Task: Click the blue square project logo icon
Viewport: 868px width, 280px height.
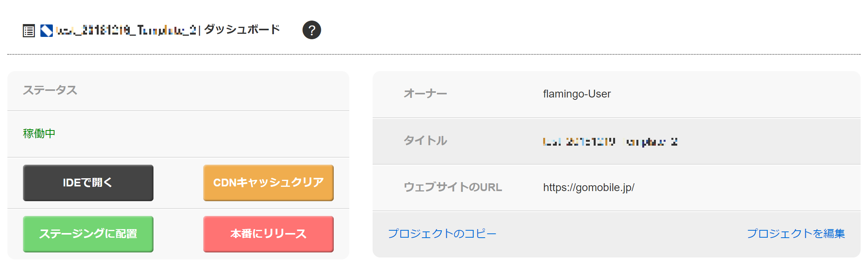Action: (47, 31)
